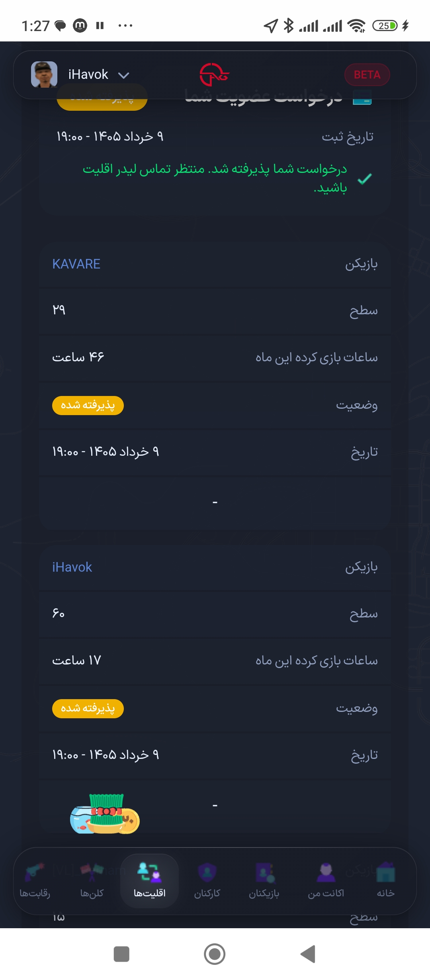Tap the Android home circle button
Viewport: 430px width, 980px height.
tap(215, 954)
